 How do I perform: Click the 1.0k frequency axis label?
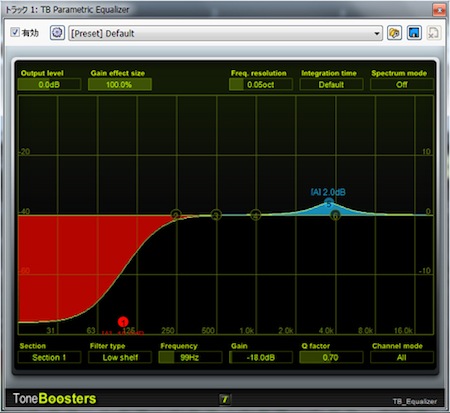(247, 331)
